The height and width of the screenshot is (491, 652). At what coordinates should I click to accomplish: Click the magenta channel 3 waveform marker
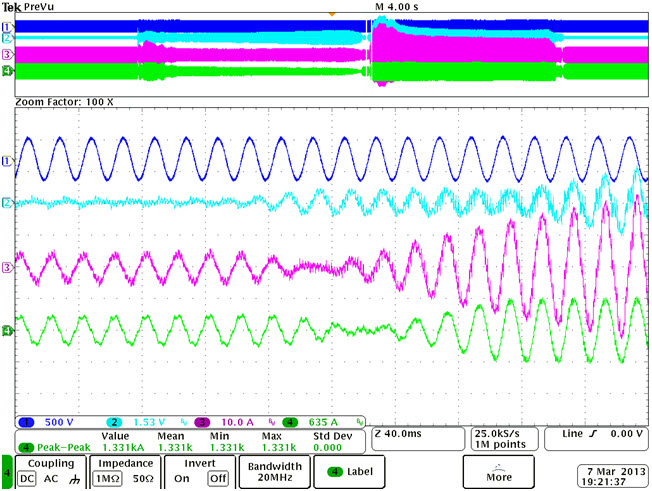click(x=7, y=267)
